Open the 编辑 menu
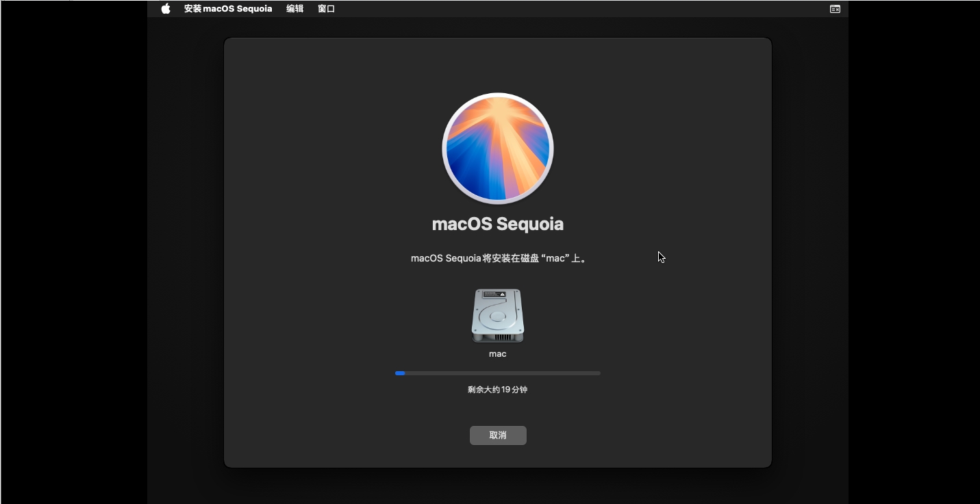This screenshot has width=980, height=504. [294, 9]
